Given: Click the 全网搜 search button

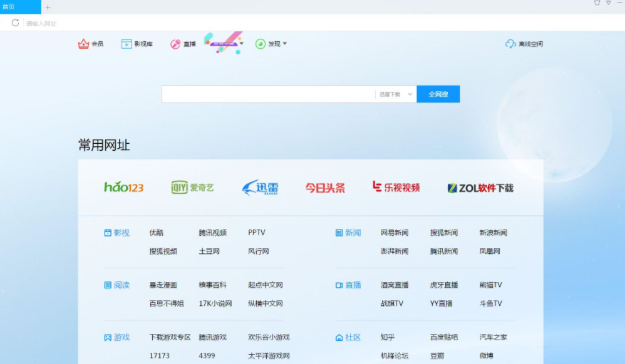Looking at the screenshot, I should 438,94.
